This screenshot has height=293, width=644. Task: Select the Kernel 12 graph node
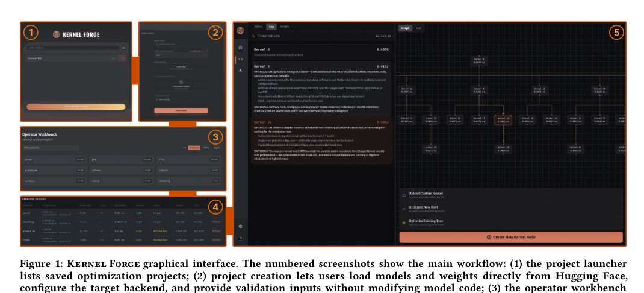(x=407, y=120)
